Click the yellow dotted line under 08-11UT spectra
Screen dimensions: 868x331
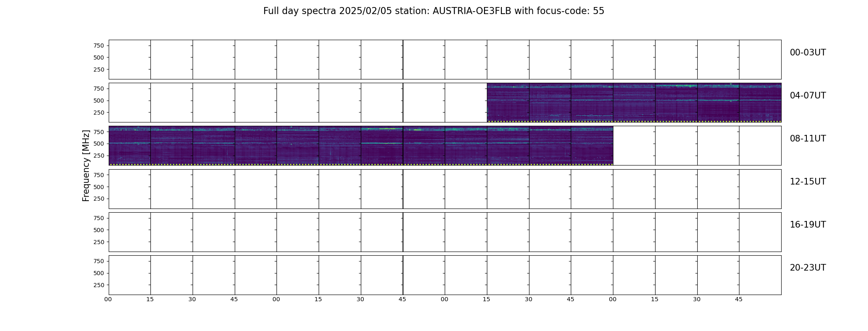click(361, 164)
